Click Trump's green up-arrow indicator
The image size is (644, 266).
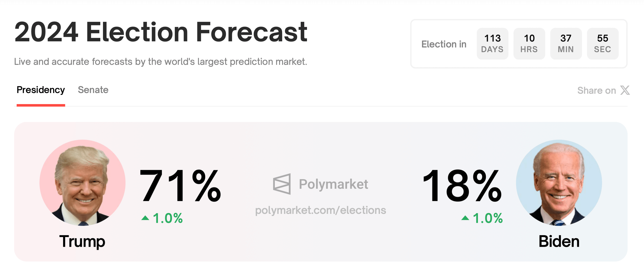145,218
